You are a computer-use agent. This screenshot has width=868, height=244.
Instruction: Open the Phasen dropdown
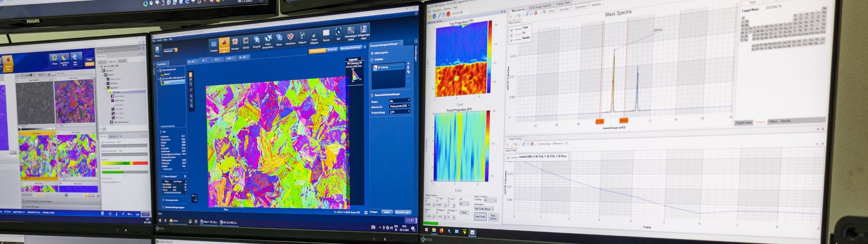point(399,101)
